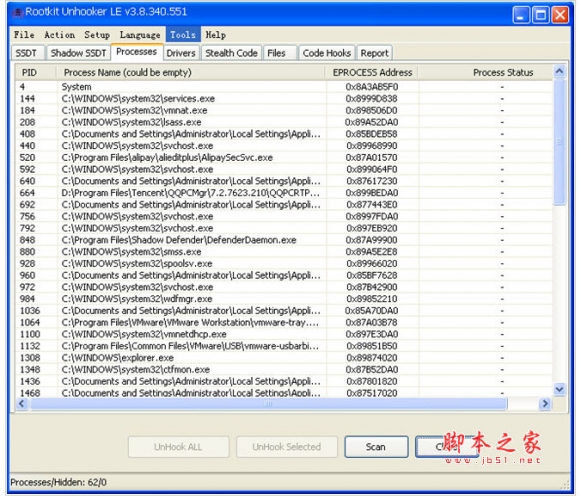This screenshot has height=500, width=581.
Task: Switch to the SSDT tab
Action: click(28, 53)
